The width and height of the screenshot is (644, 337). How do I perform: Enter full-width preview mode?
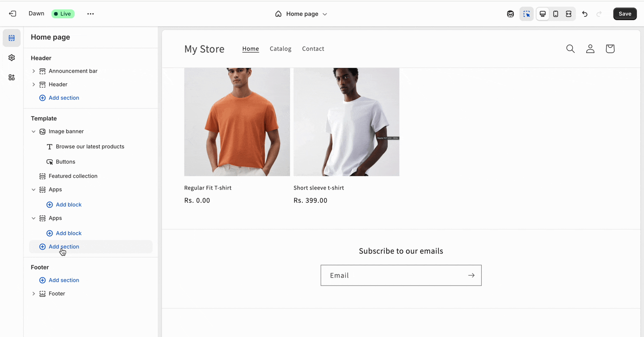(568, 14)
